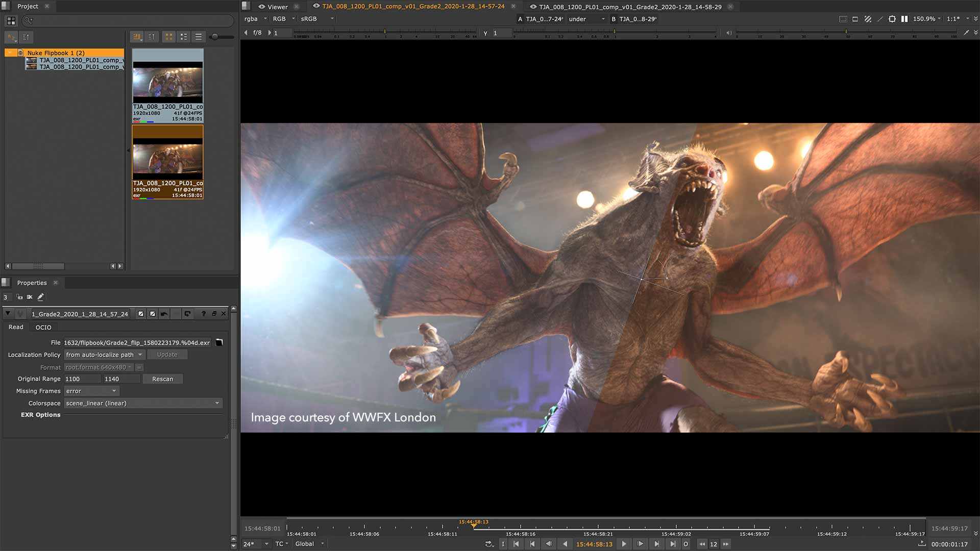The image size is (980, 551).
Task: Click the playback loop mode icon
Action: [x=488, y=544]
